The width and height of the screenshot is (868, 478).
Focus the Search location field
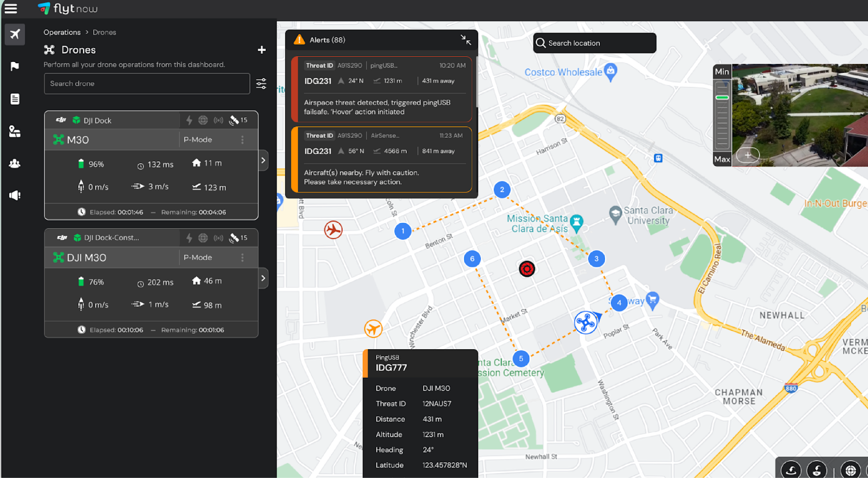click(x=594, y=43)
